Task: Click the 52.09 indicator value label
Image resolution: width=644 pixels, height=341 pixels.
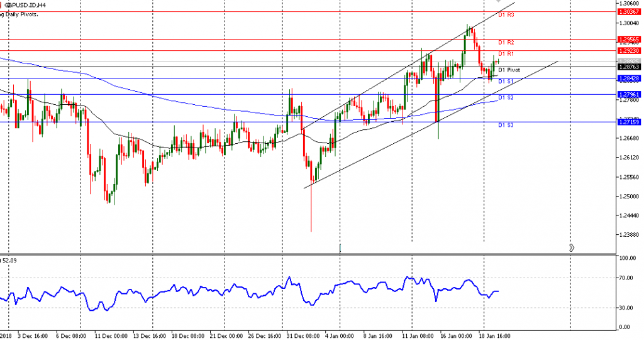Action: coord(9,259)
